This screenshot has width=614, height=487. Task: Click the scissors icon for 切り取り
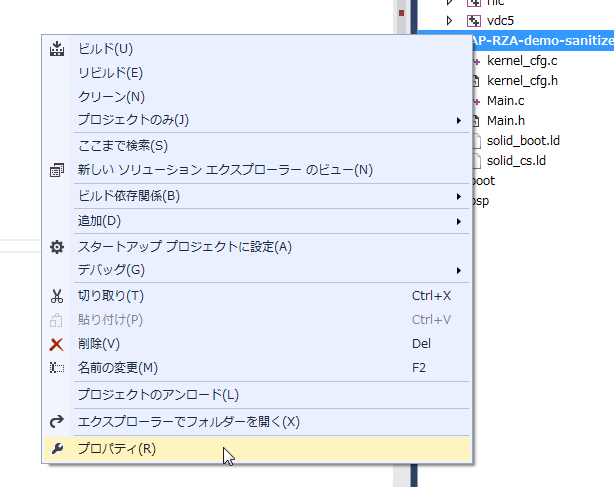click(x=57, y=295)
